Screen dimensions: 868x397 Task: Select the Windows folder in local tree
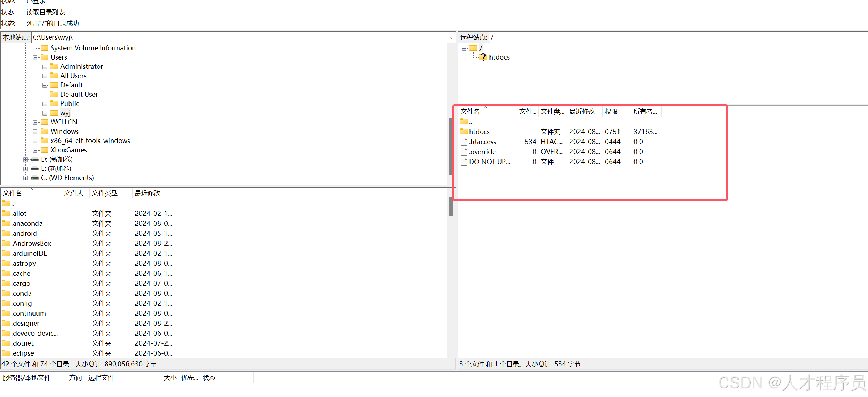(x=65, y=131)
